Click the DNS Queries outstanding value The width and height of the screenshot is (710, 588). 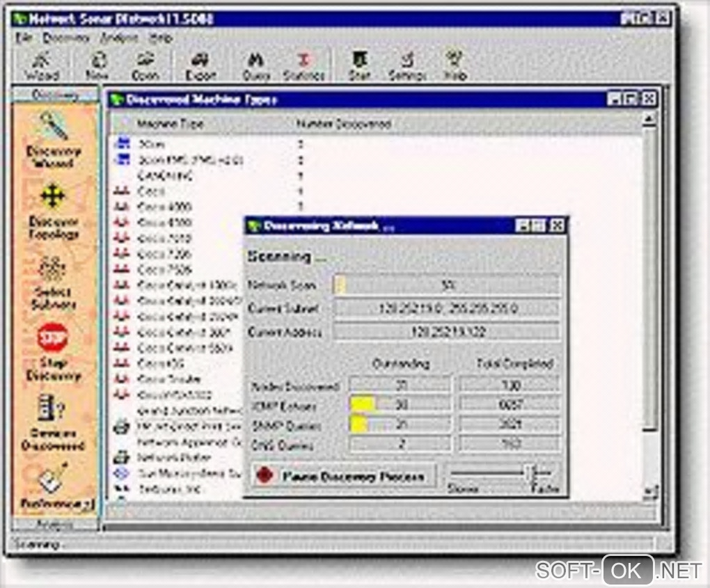400,444
